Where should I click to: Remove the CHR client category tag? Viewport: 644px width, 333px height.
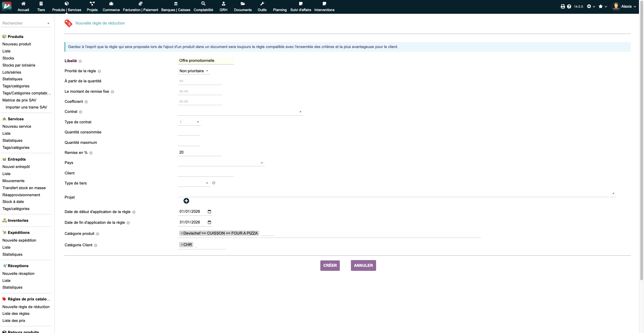tap(182, 245)
